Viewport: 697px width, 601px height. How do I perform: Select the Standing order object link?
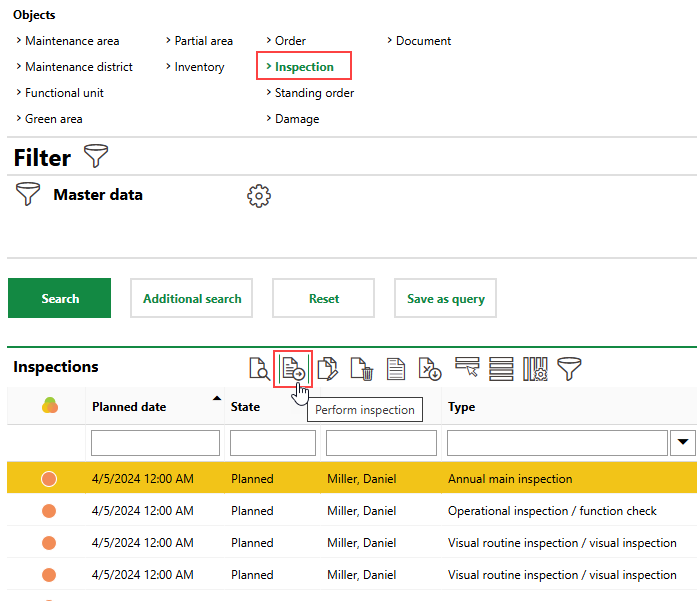(x=314, y=93)
